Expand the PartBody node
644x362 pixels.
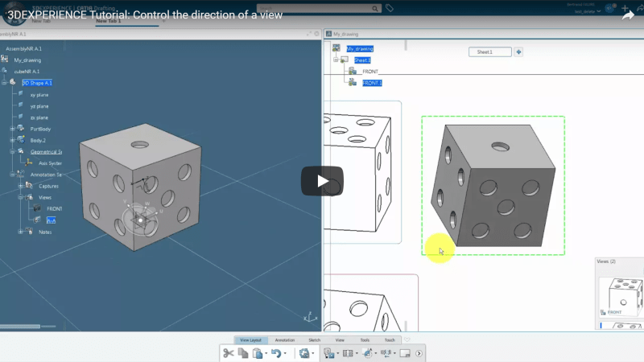tap(12, 129)
